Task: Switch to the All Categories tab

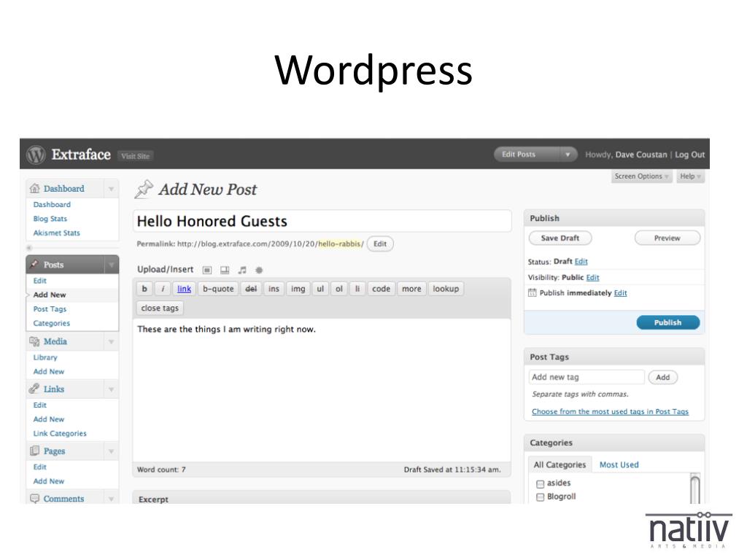Action: point(560,464)
